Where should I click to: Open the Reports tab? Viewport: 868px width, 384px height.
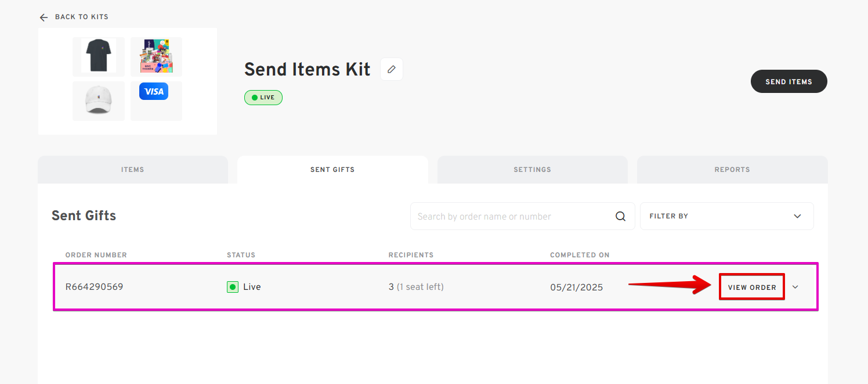pos(732,170)
